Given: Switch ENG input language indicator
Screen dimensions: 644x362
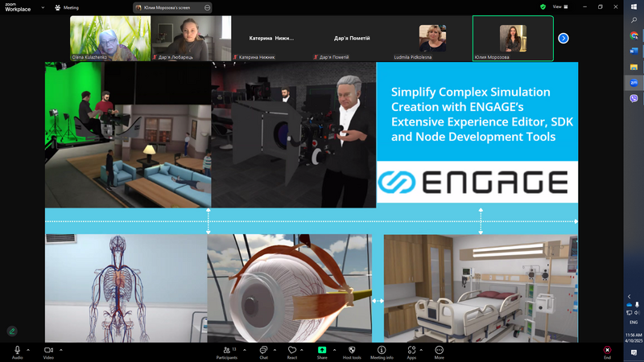Looking at the screenshot, I should click(634, 323).
